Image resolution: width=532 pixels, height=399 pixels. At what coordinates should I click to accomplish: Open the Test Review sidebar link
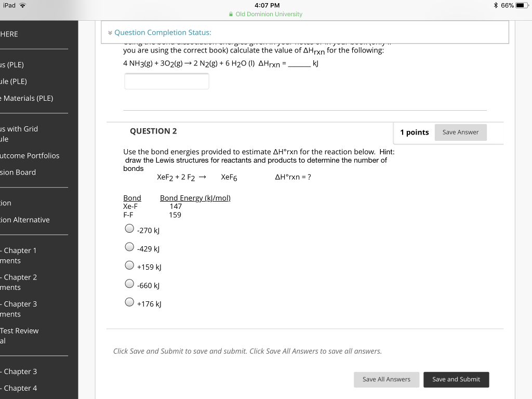coord(20,330)
